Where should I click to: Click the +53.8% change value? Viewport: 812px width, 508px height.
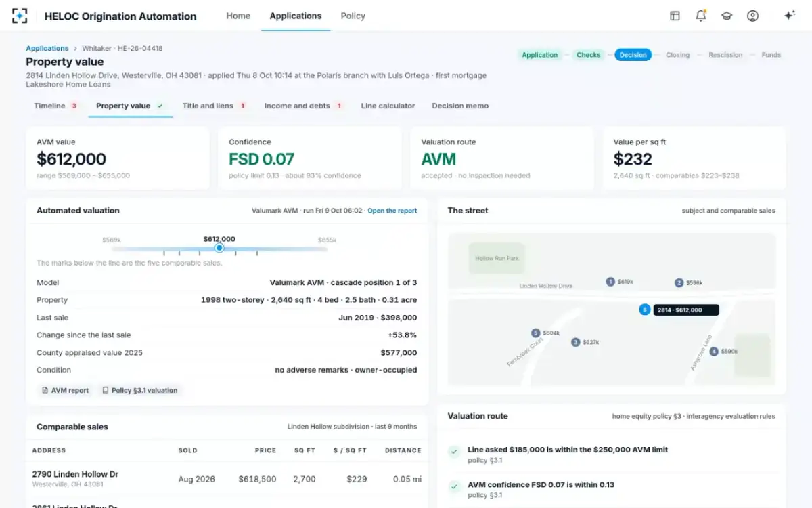(402, 335)
